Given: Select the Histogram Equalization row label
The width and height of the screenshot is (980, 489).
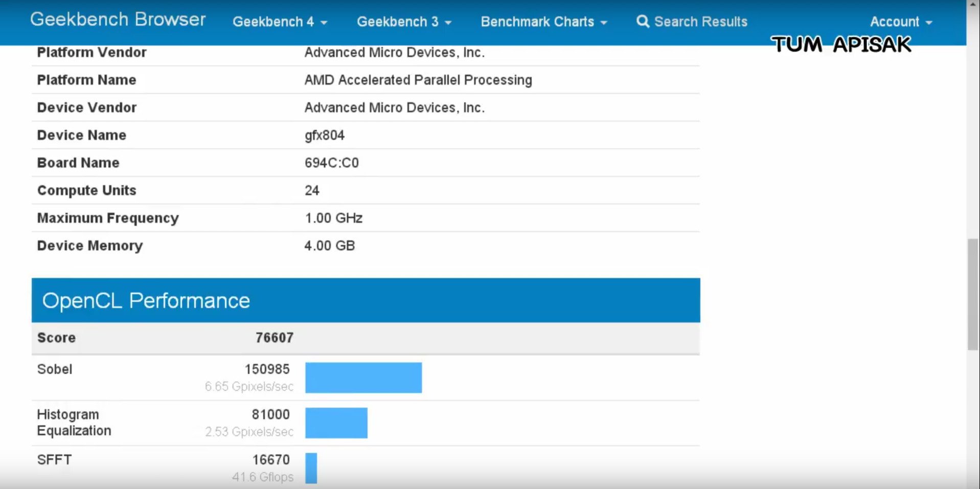Looking at the screenshot, I should point(74,423).
